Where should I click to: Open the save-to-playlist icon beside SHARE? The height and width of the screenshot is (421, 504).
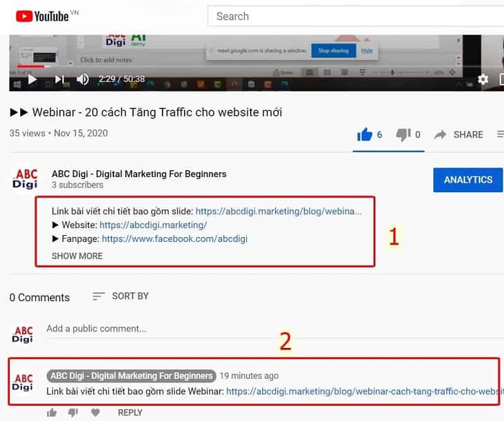coord(500,134)
